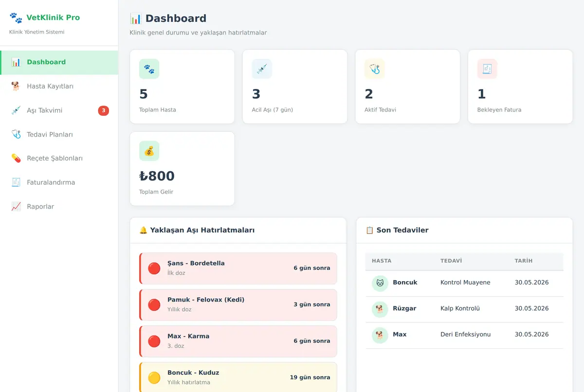Open the Raporlar page
Viewport: 584px width, 392px height.
[59, 207]
